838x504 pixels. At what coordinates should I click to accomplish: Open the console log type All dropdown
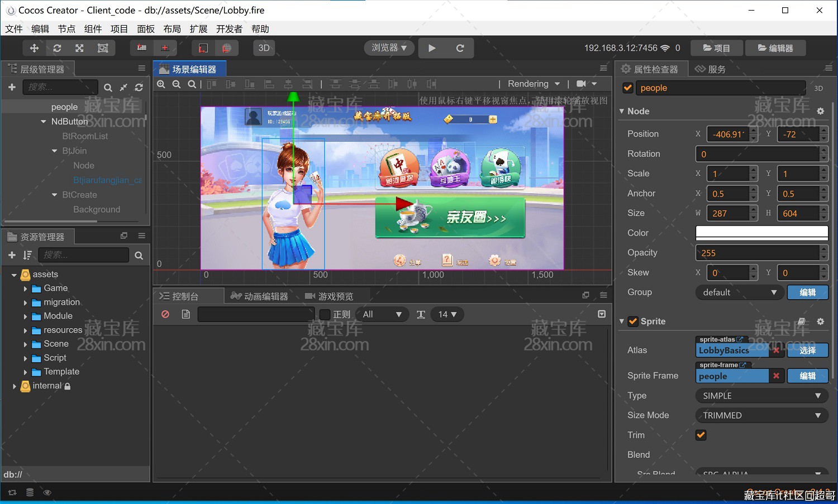point(382,314)
